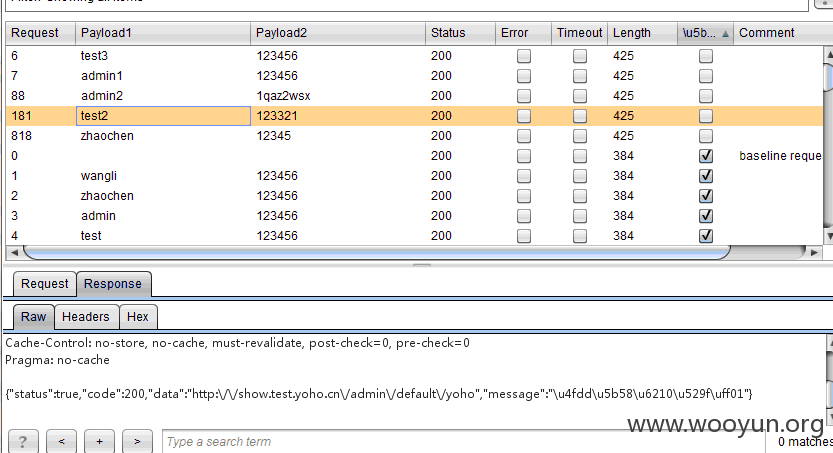833x453 pixels.
Task: Click results table scroll-down arrow
Action: click(829, 236)
